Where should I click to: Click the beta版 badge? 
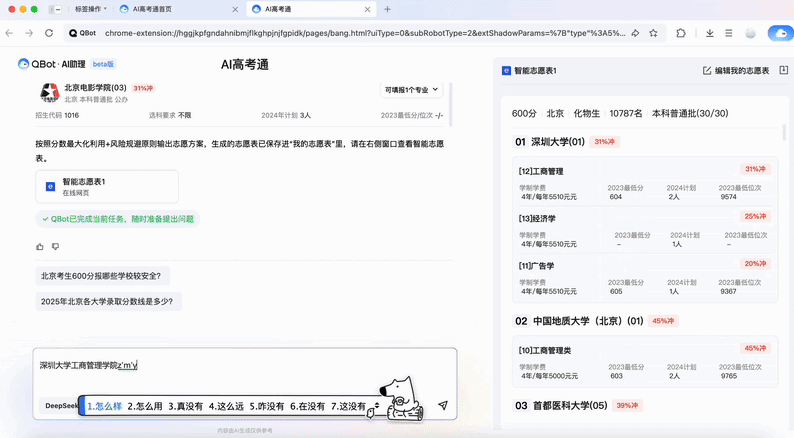tap(103, 64)
